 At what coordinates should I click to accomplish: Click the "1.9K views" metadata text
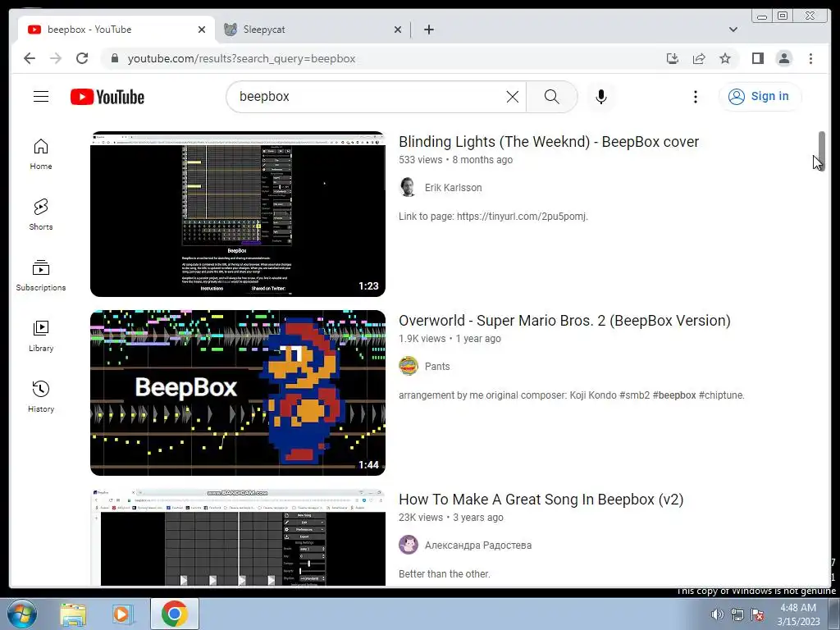click(422, 339)
